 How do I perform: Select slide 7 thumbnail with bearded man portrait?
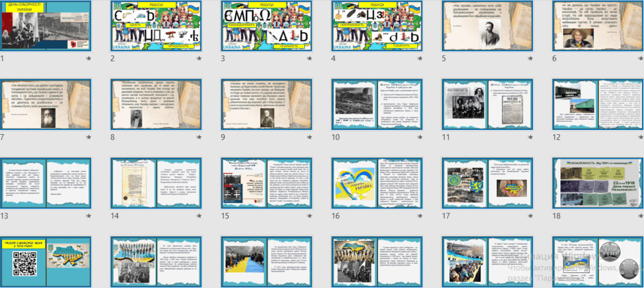(46, 105)
